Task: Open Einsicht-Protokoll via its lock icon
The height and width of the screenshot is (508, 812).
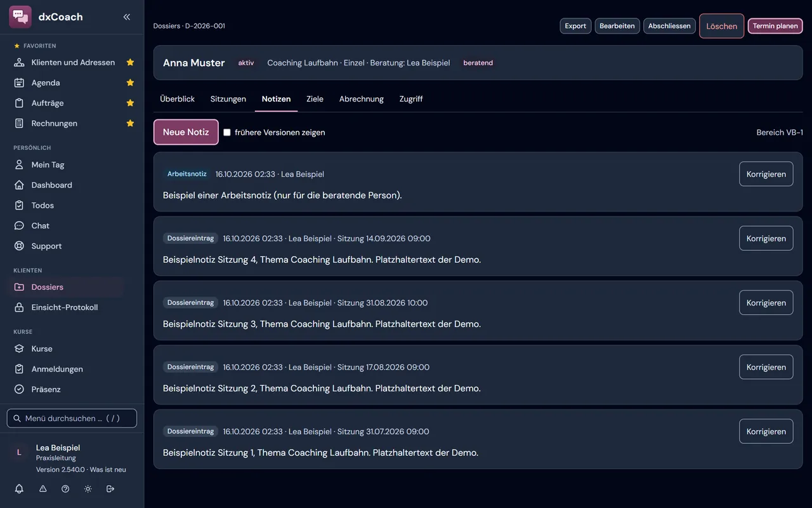Action: (19, 307)
